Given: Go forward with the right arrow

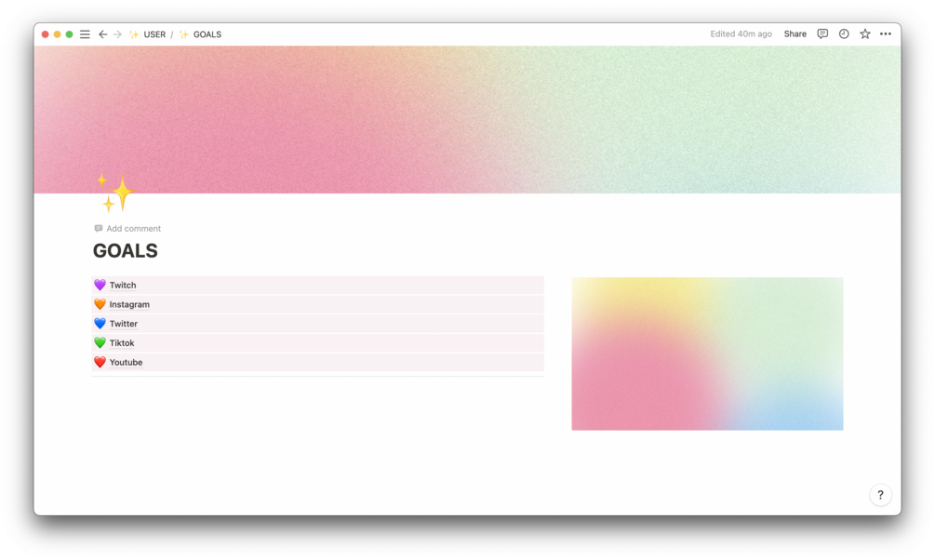Looking at the screenshot, I should 117,34.
